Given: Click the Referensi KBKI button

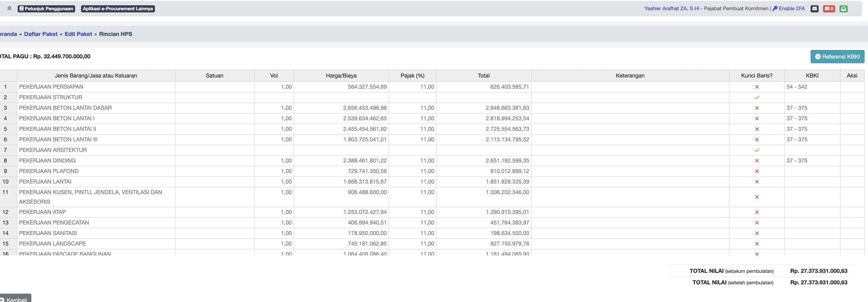Looking at the screenshot, I should coord(837,56).
